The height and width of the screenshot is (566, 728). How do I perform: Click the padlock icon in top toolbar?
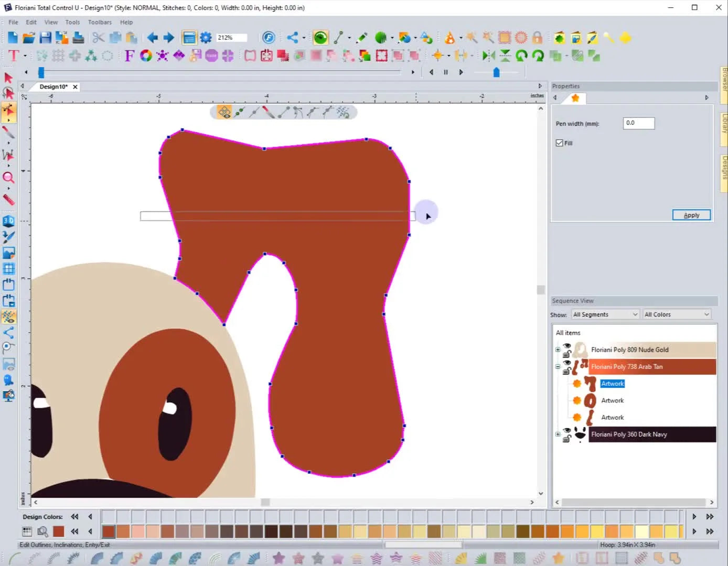(x=537, y=38)
